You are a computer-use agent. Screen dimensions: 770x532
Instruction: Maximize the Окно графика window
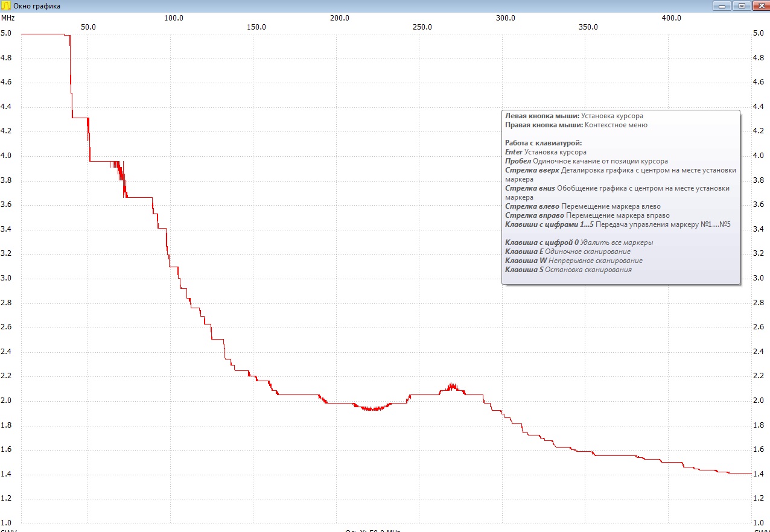coord(741,5)
